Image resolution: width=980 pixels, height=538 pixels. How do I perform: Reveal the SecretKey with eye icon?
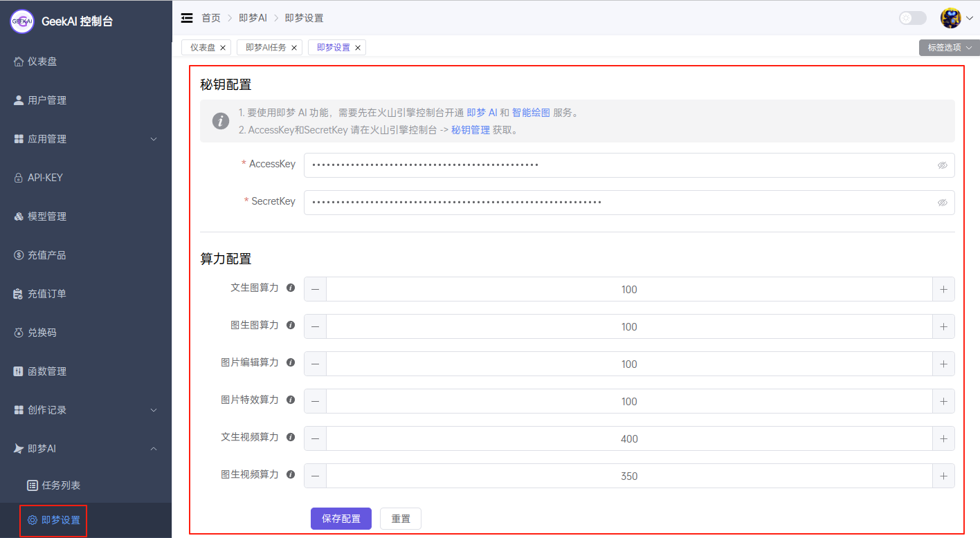point(942,203)
